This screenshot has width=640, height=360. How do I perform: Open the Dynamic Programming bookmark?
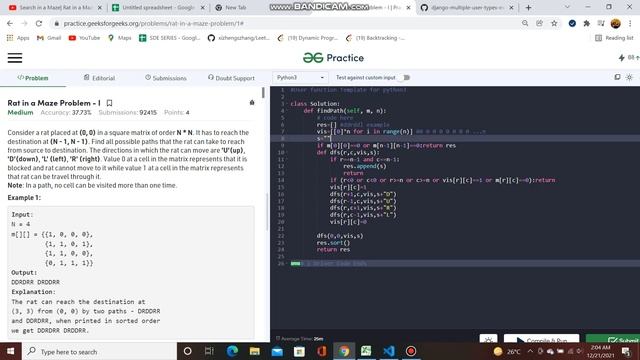click(x=307, y=38)
